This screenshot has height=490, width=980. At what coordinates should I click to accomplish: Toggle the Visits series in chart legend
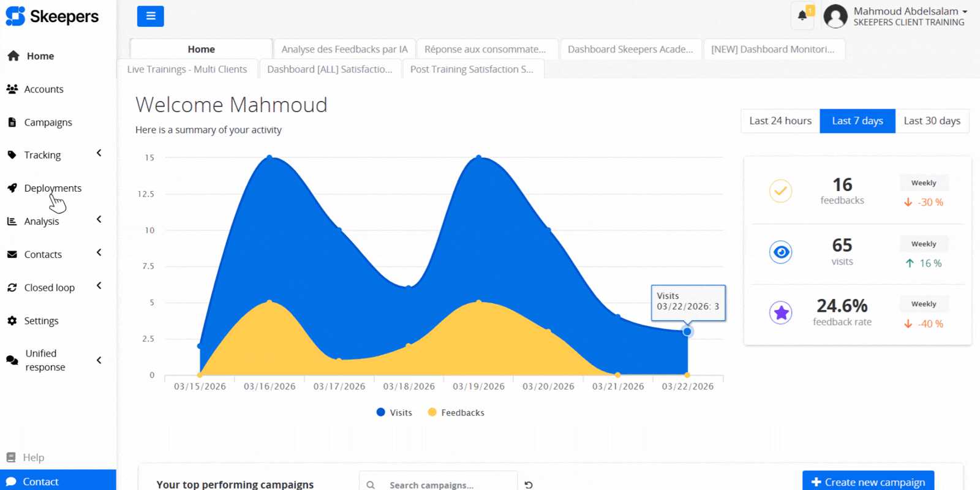pos(394,413)
